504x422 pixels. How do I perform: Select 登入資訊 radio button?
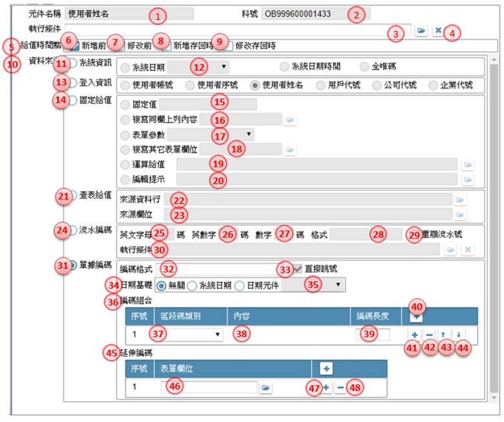click(x=72, y=83)
